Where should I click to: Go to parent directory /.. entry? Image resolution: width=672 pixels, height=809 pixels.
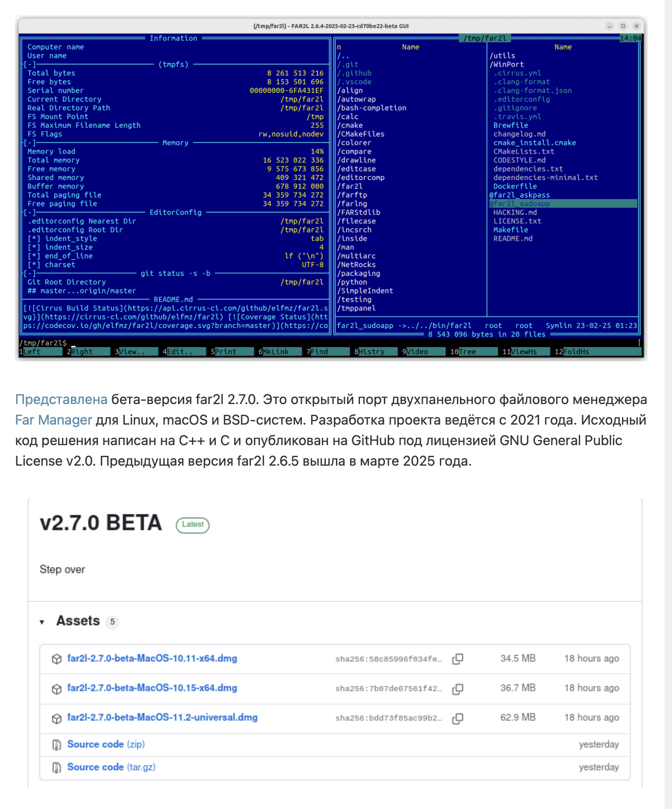click(343, 56)
